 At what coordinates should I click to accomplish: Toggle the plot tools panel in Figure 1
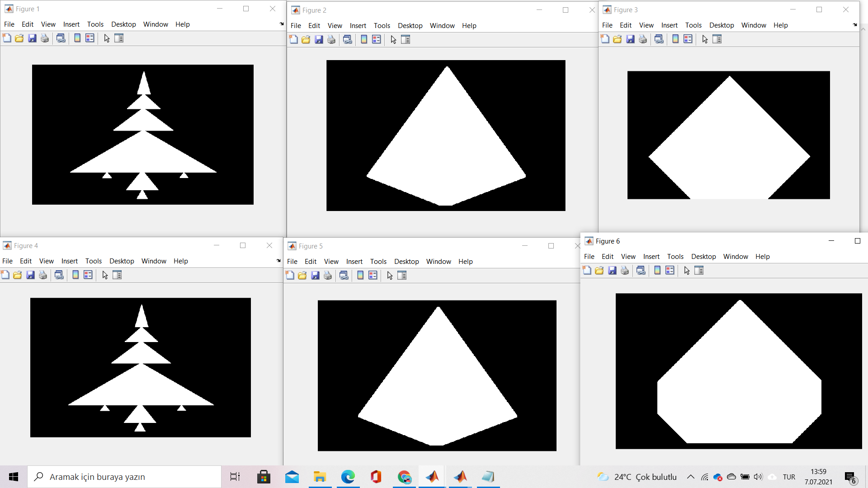tap(119, 38)
